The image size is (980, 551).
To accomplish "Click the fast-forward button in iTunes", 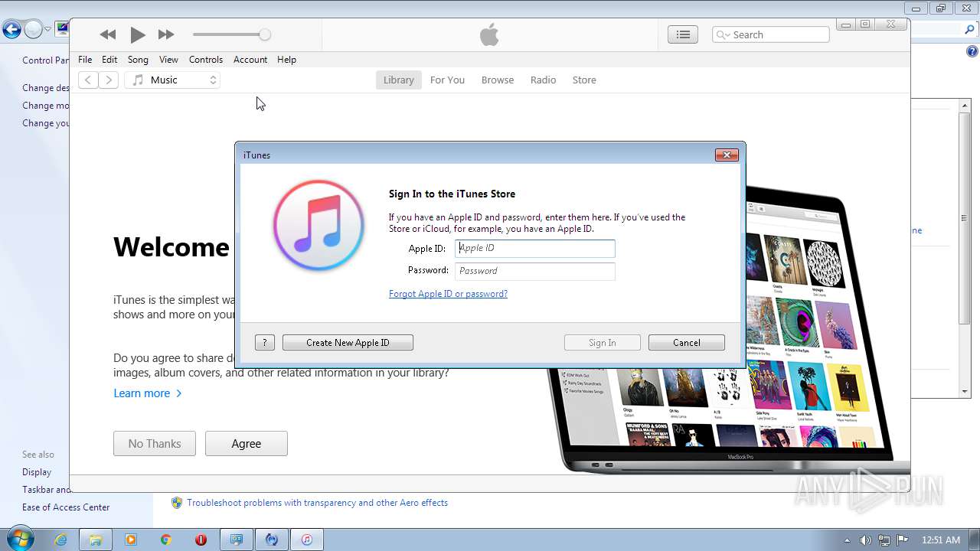I will (x=166, y=34).
